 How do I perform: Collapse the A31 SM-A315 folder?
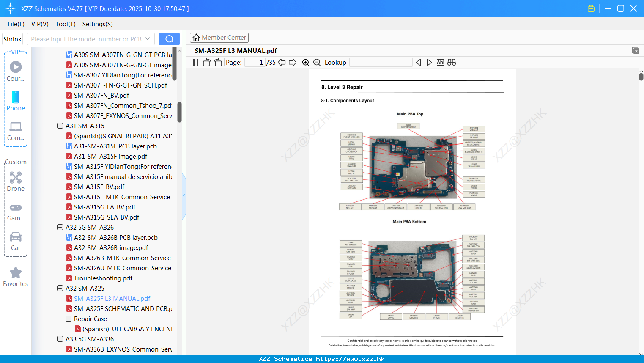[x=60, y=126]
